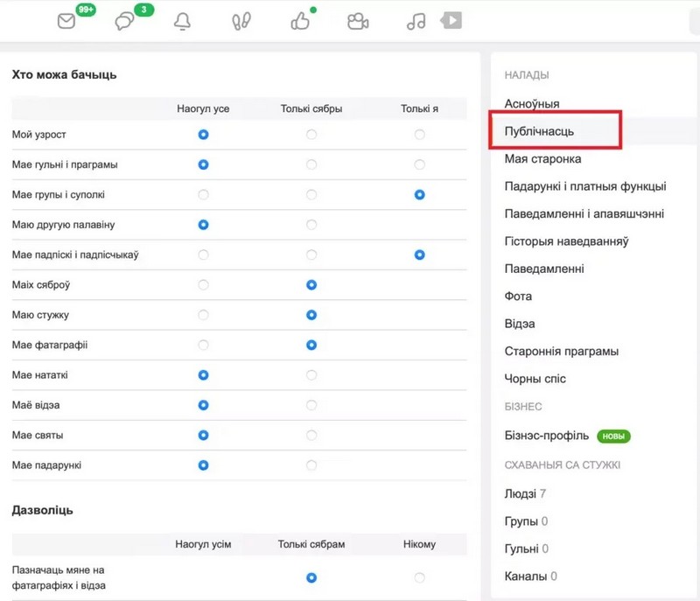Viewport: 700px width, 601px height.
Task: Open the video camera icon
Action: click(357, 22)
